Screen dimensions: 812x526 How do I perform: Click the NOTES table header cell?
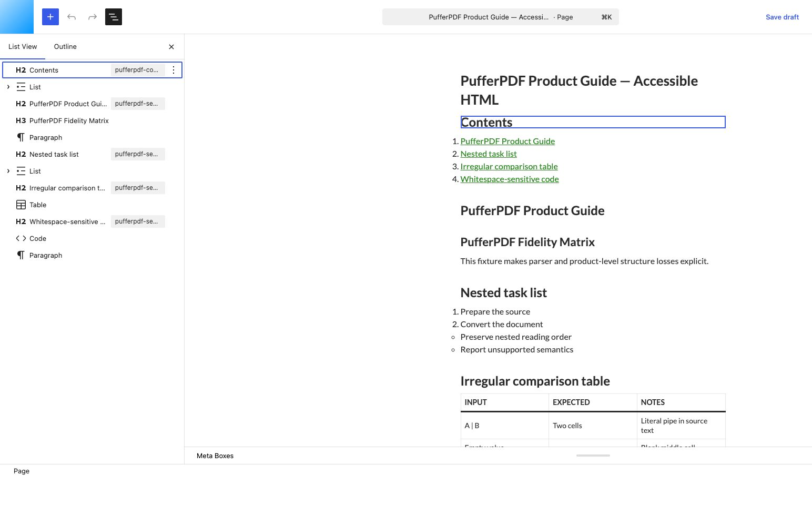coord(681,402)
